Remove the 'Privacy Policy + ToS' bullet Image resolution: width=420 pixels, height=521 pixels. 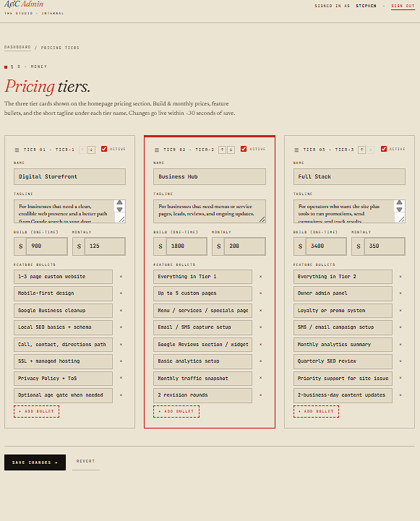[121, 378]
